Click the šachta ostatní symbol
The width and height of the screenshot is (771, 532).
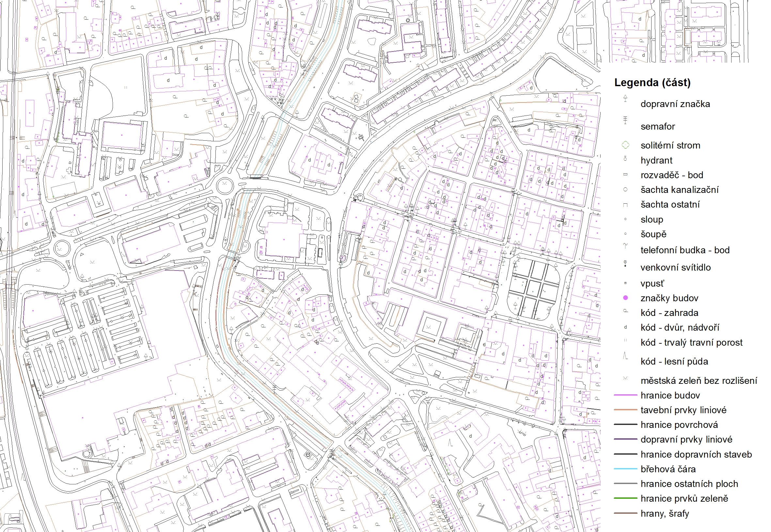(625, 205)
